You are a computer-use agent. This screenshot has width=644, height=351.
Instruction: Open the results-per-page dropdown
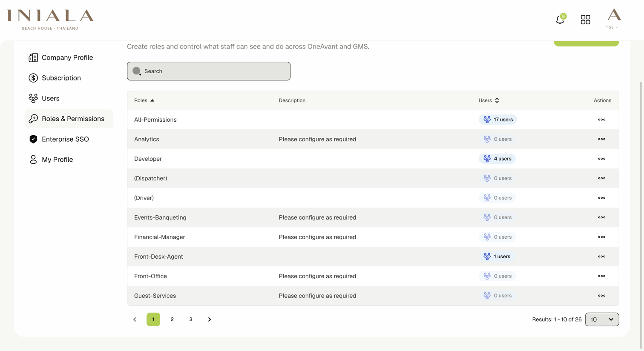coord(602,320)
